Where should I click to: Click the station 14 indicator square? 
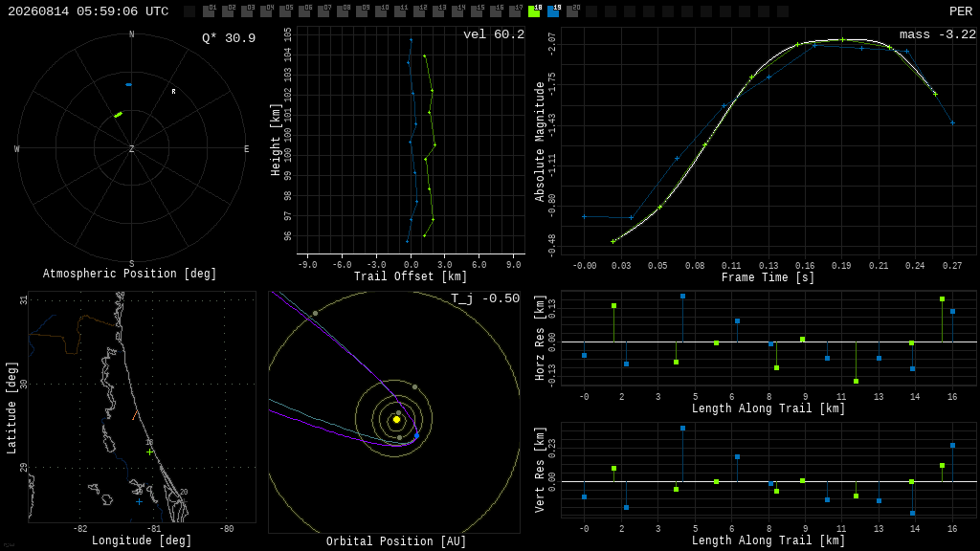pos(458,11)
